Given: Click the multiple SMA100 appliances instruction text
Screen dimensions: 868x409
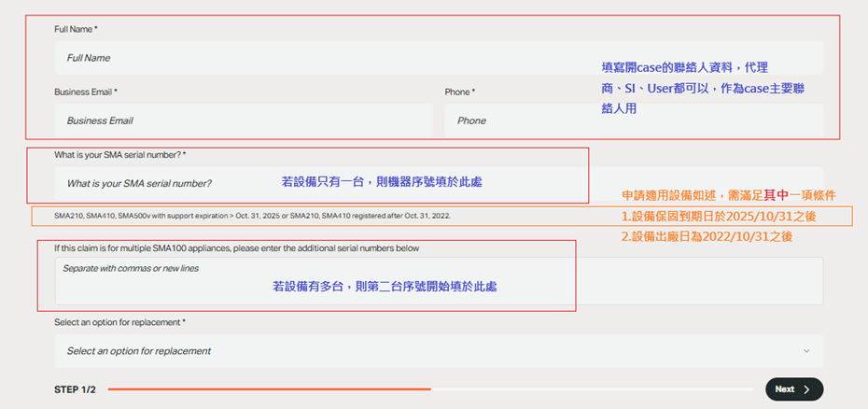Looking at the screenshot, I should pyautogui.click(x=236, y=248).
